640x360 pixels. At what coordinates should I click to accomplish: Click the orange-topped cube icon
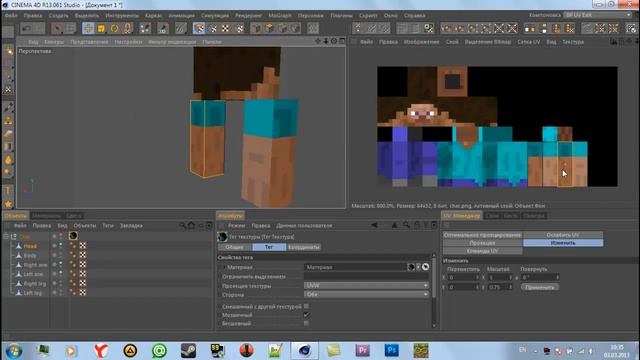[269, 28]
